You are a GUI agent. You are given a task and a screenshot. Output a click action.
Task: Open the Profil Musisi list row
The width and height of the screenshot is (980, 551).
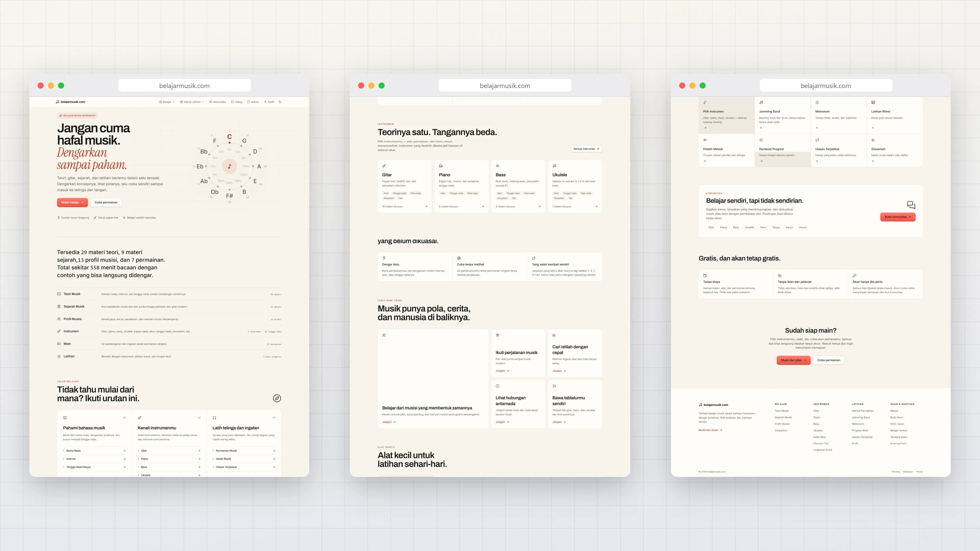tap(169, 319)
